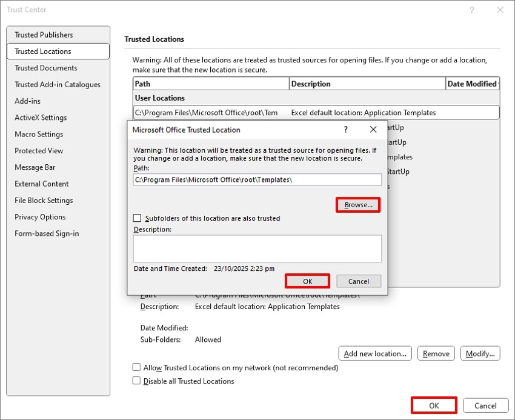This screenshot has width=515, height=420.
Task: Confirm the trusted location with OK
Action: [x=307, y=281]
